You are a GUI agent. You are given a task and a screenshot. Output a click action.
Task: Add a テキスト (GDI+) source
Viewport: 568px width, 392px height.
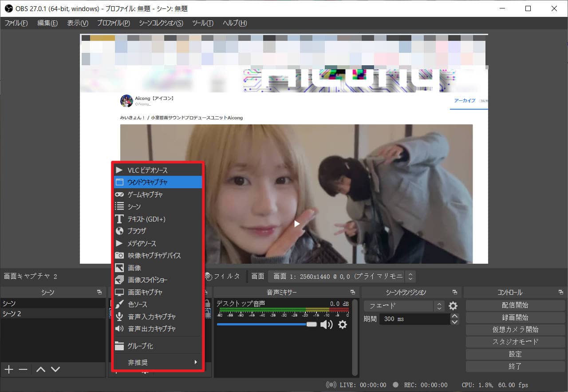pos(146,219)
